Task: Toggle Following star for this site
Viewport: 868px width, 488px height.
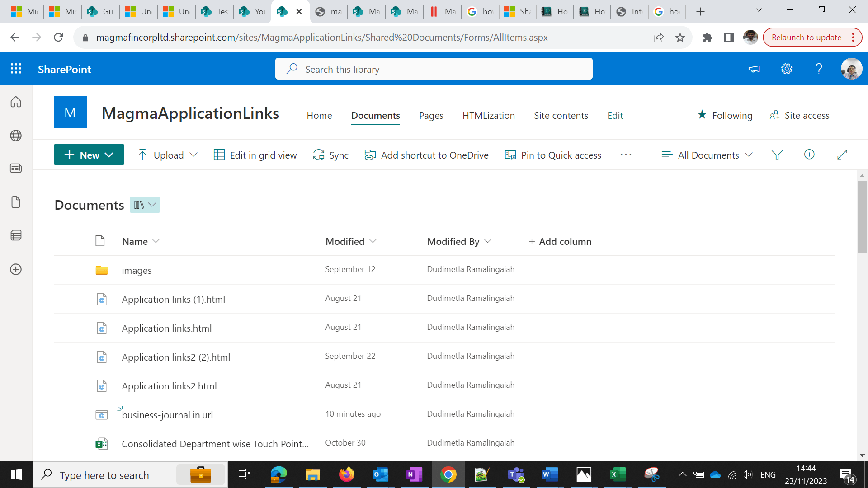Action: coord(725,115)
